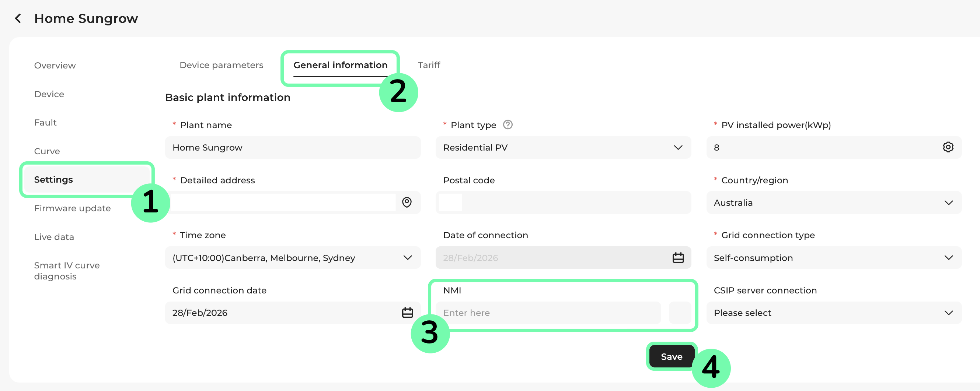Switch to the Device parameters tab

click(x=221, y=65)
